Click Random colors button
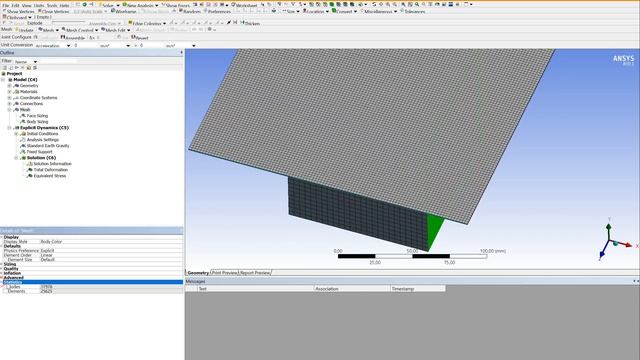 tap(189, 11)
